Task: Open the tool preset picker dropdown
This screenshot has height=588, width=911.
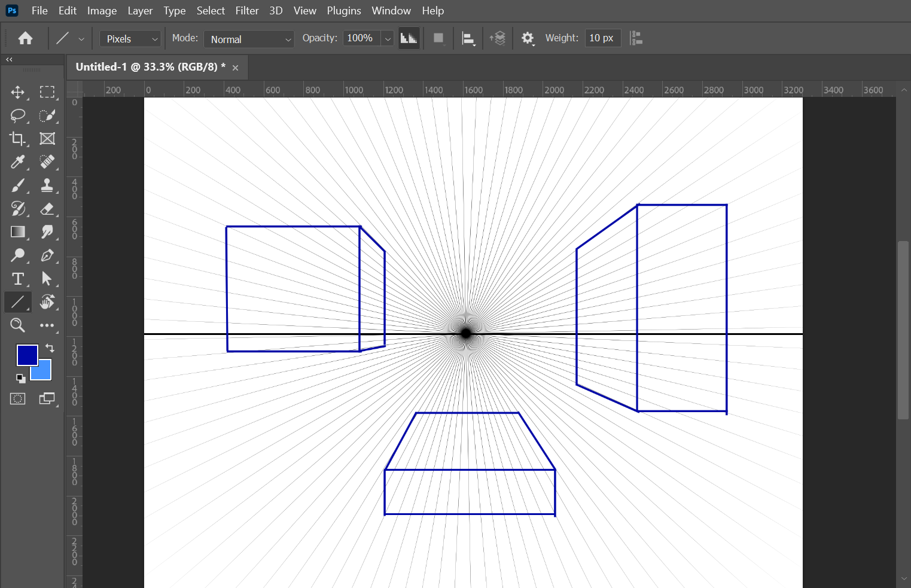Action: tap(82, 38)
